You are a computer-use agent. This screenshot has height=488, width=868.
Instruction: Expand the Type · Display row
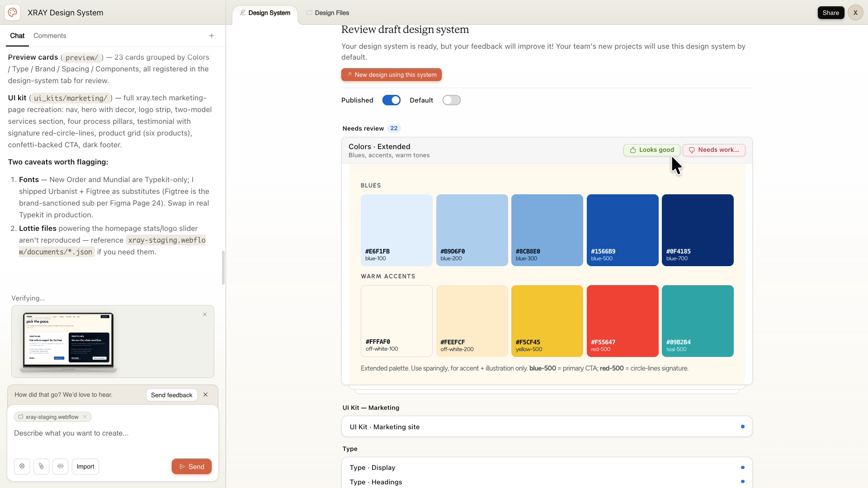pos(497,468)
